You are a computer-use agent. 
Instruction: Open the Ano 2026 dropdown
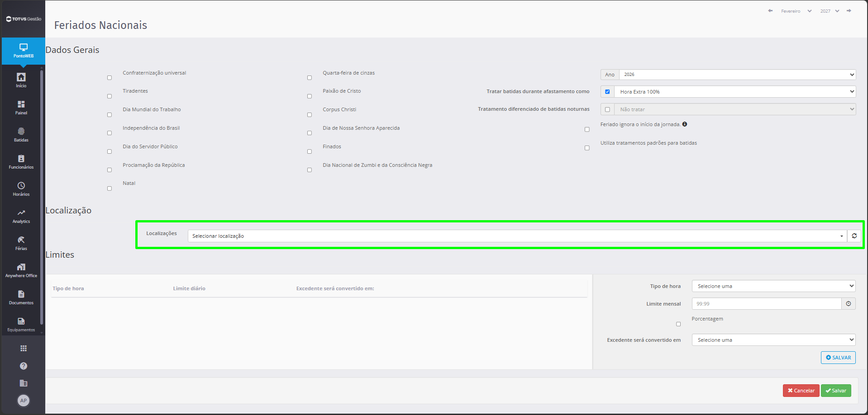click(737, 75)
